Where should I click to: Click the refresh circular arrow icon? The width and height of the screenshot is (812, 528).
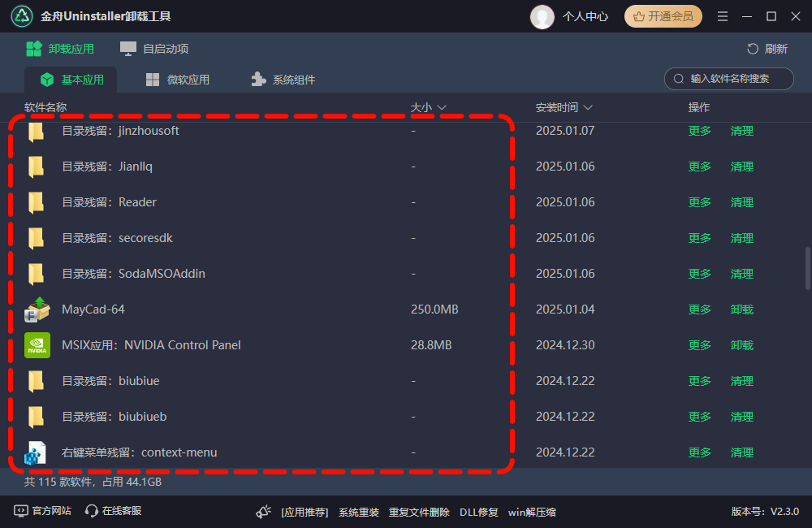[753, 49]
